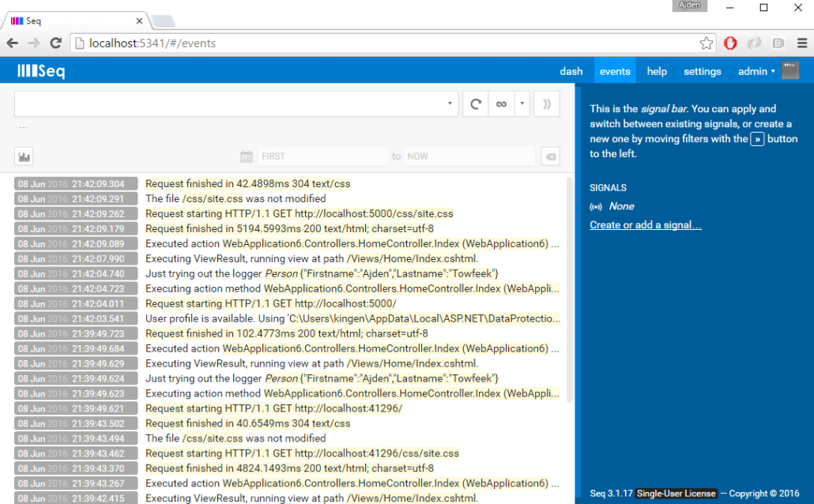The image size is (814, 504).
Task: Click the signal antenna icon next to None
Action: [x=595, y=206]
